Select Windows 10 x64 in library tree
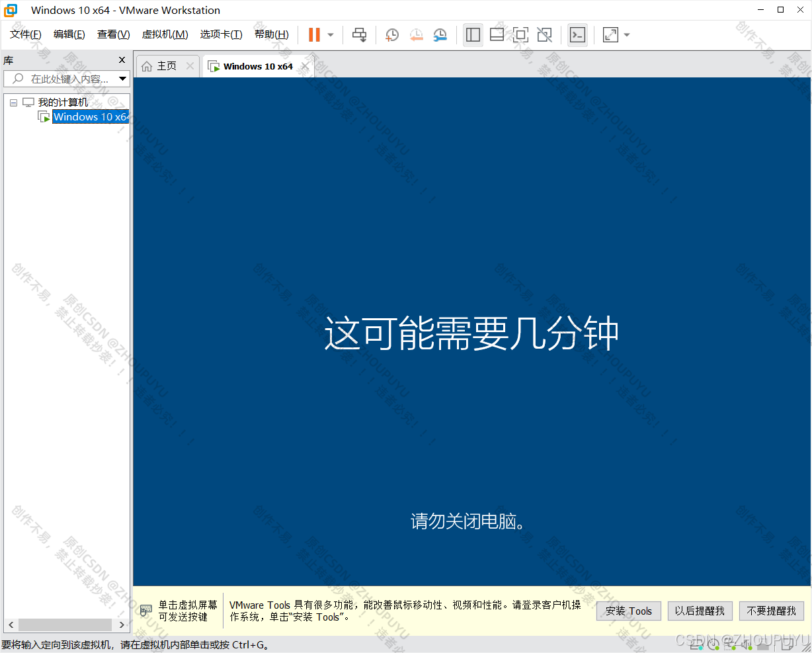This screenshot has width=812, height=653. (x=91, y=117)
